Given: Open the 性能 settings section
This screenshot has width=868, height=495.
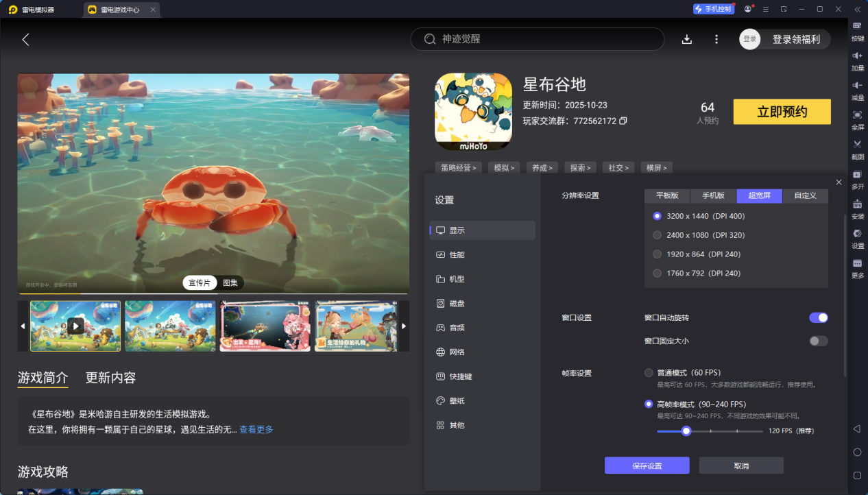Looking at the screenshot, I should (x=457, y=254).
